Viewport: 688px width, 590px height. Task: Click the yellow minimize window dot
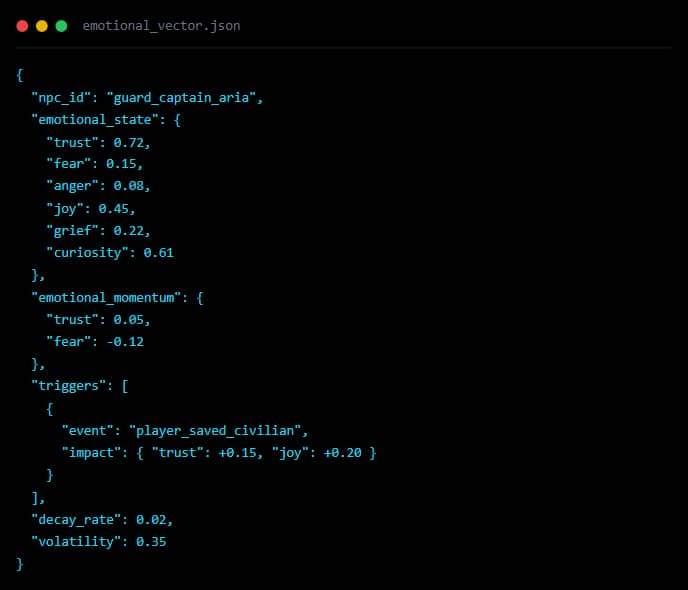click(42, 25)
